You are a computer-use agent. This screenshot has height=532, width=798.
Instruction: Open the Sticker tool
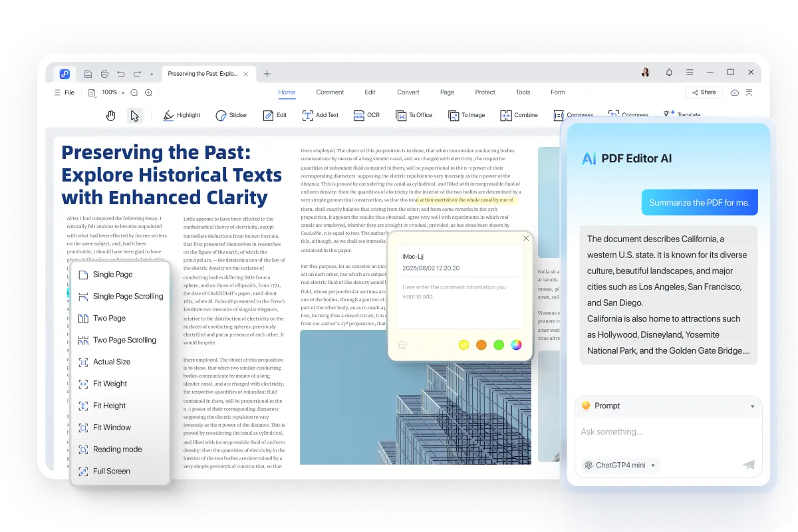231,115
